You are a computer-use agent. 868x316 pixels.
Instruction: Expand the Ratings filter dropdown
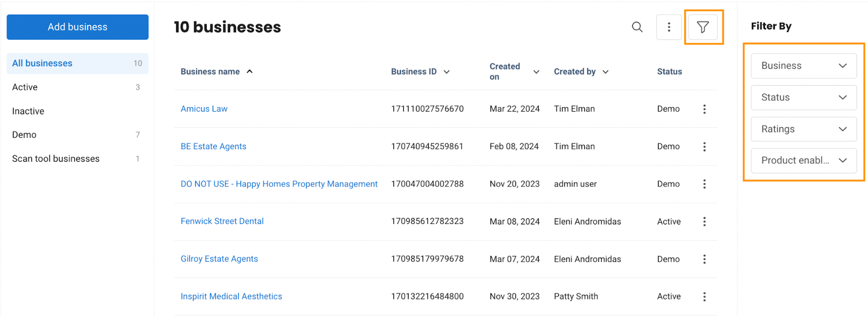click(803, 129)
